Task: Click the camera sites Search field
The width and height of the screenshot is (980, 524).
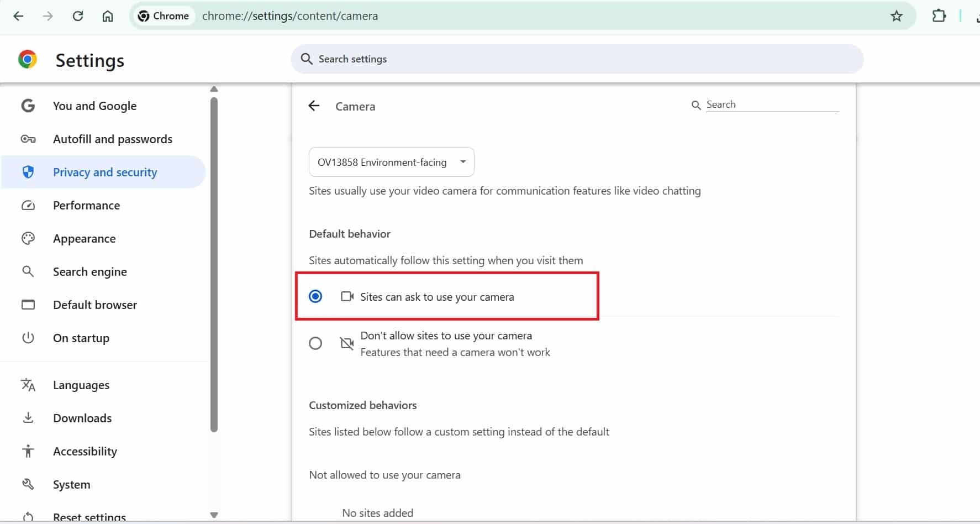Action: point(771,104)
